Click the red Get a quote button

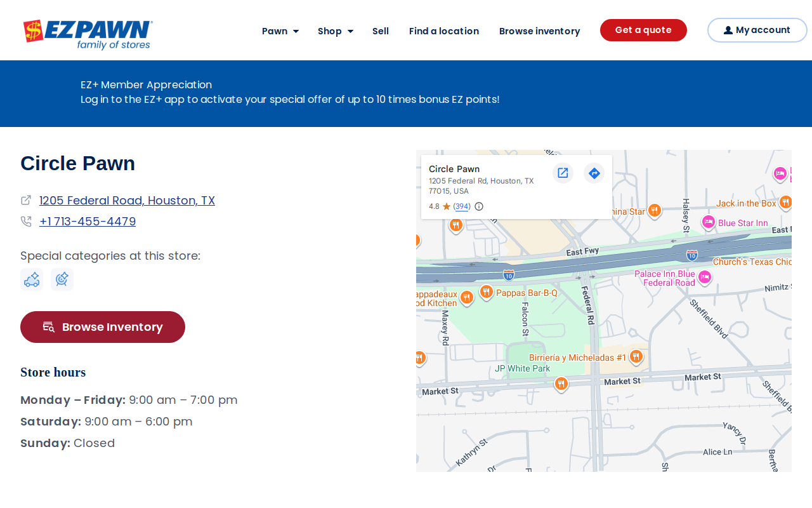point(643,30)
